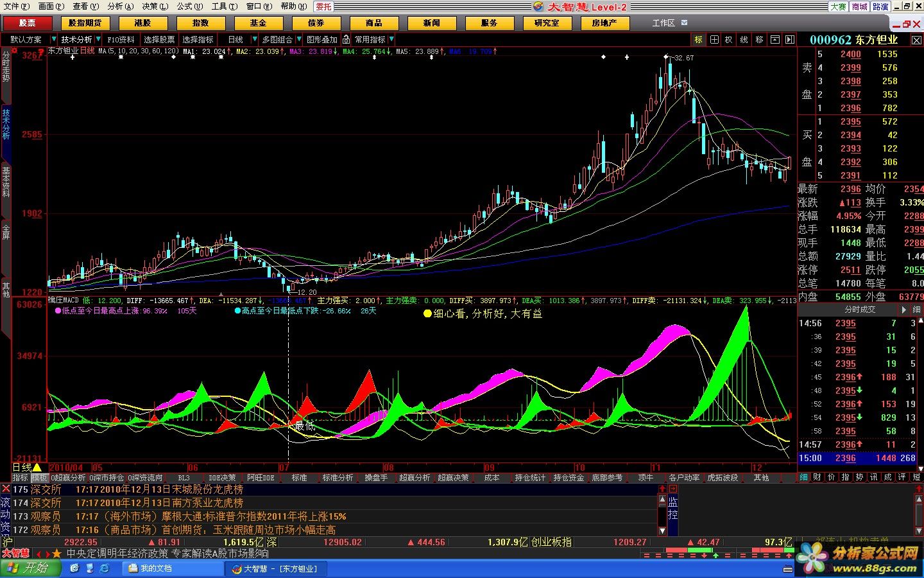Select the 持仓统计 indicator tab
The image size is (924, 578).
point(530,478)
